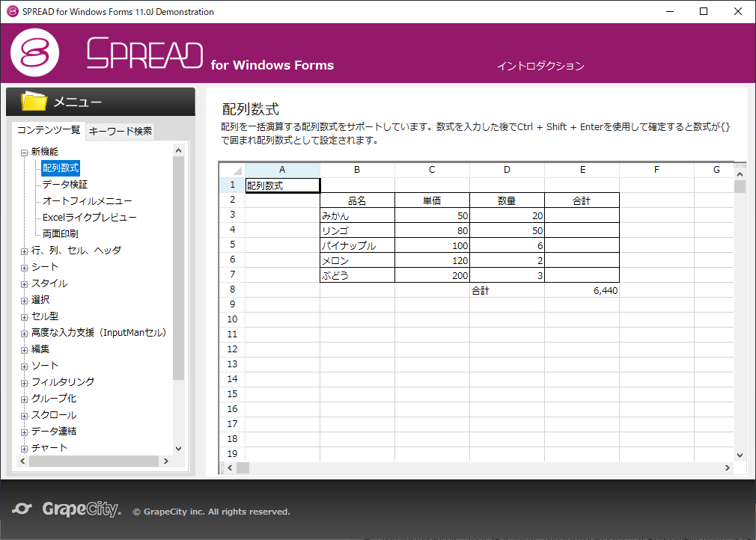Expand the セル型 tree node
The image size is (756, 540).
[x=24, y=317]
